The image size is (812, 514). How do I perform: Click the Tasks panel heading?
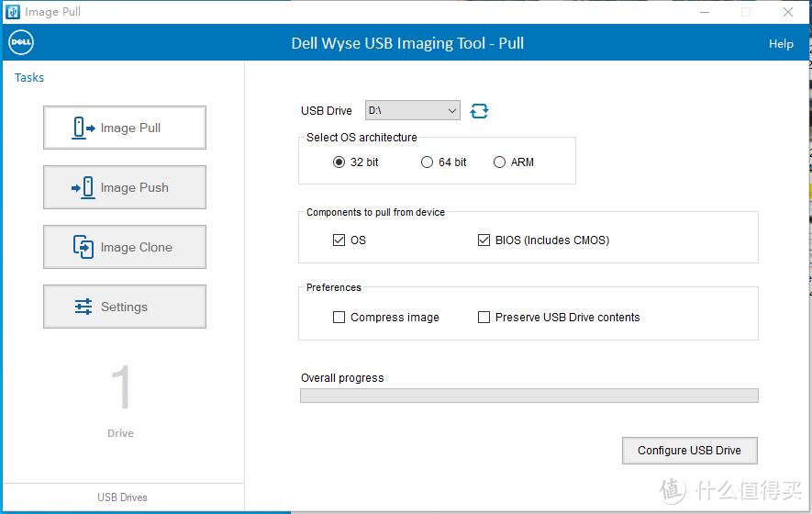click(x=29, y=78)
